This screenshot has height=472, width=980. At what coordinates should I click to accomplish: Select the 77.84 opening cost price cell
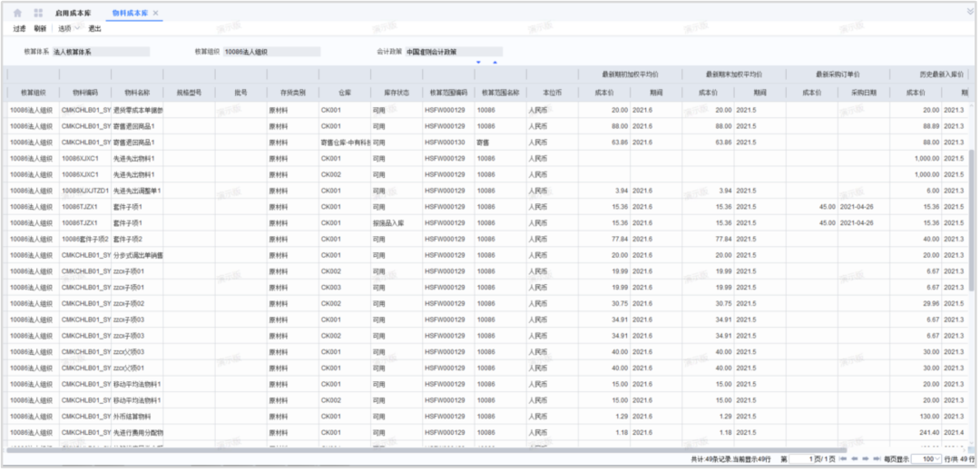tap(603, 240)
